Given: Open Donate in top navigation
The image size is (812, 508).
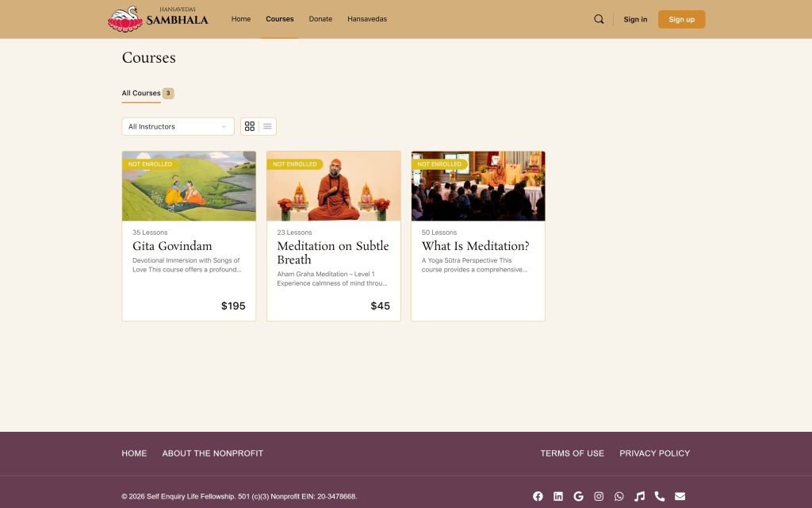Looking at the screenshot, I should coord(320,19).
